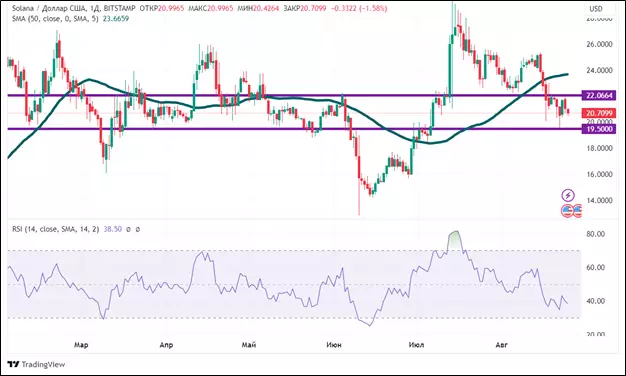The image size is (626, 376).
Task: Select the purple 22.0664 resistance price label
Action: tap(598, 95)
